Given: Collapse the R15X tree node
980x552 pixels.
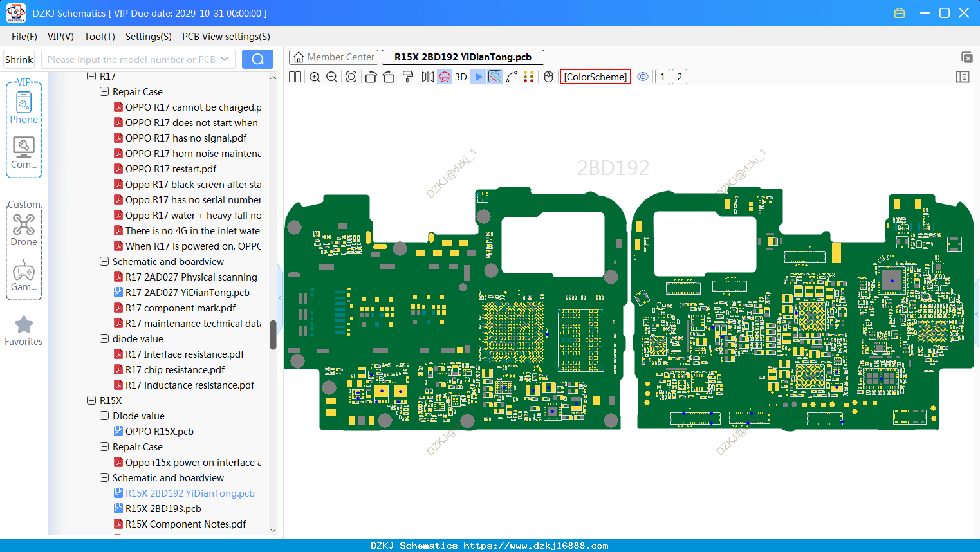Looking at the screenshot, I should [91, 400].
